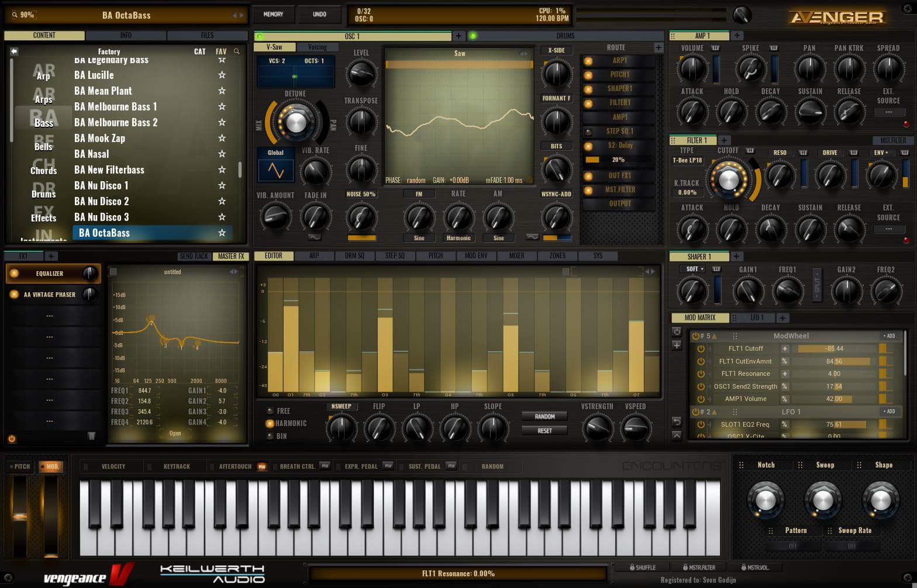
Task: Open preset arrows beside BA OctaBass title
Action: click(x=238, y=15)
